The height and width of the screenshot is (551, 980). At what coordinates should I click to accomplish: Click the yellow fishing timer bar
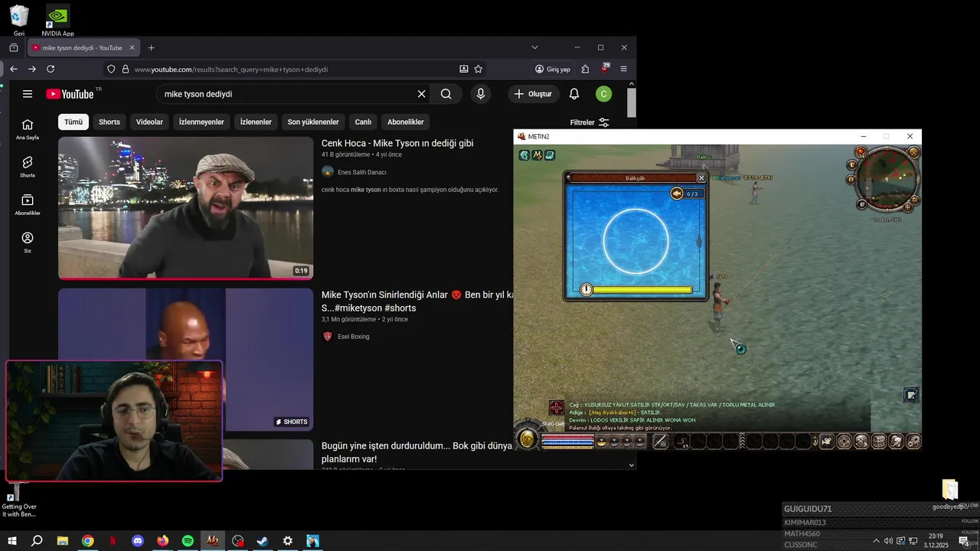(x=642, y=290)
